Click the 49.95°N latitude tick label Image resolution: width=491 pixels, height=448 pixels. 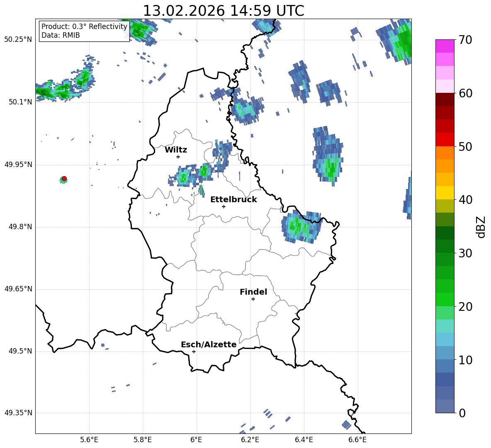(18, 165)
